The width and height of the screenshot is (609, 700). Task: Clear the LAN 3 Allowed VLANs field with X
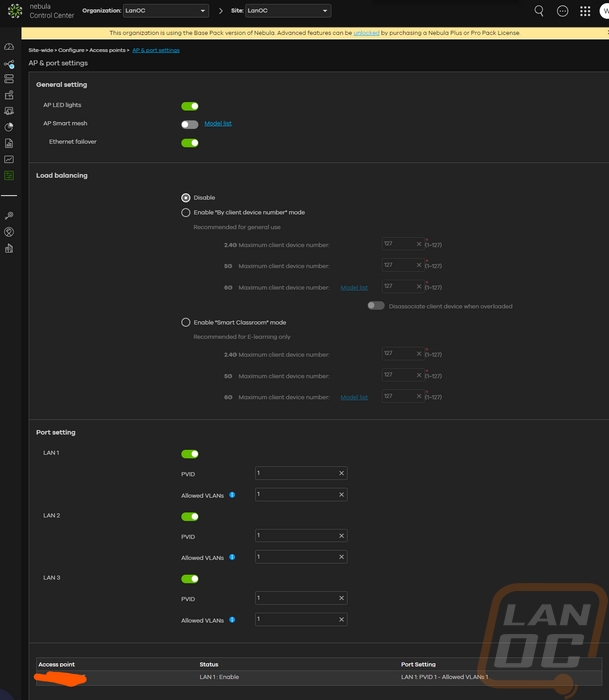click(x=342, y=620)
